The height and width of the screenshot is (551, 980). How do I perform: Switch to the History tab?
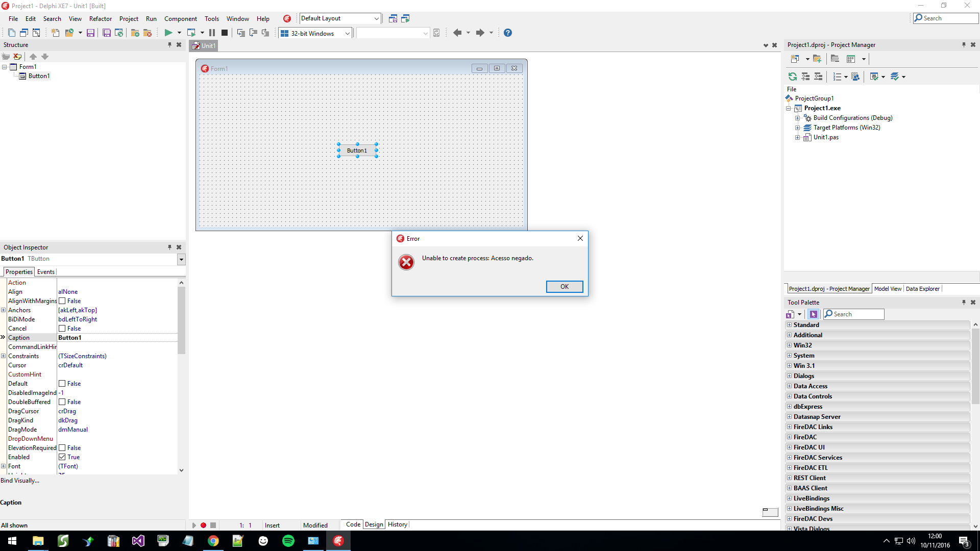coord(398,524)
